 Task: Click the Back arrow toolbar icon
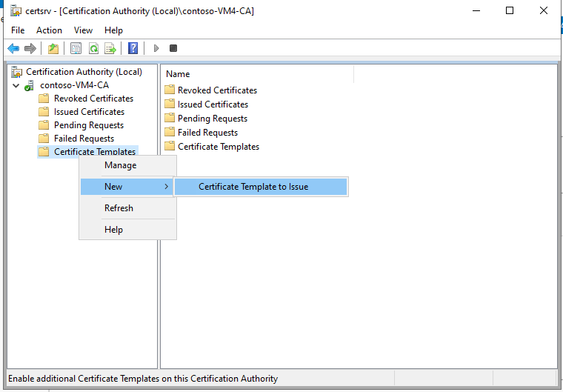pyautogui.click(x=13, y=48)
